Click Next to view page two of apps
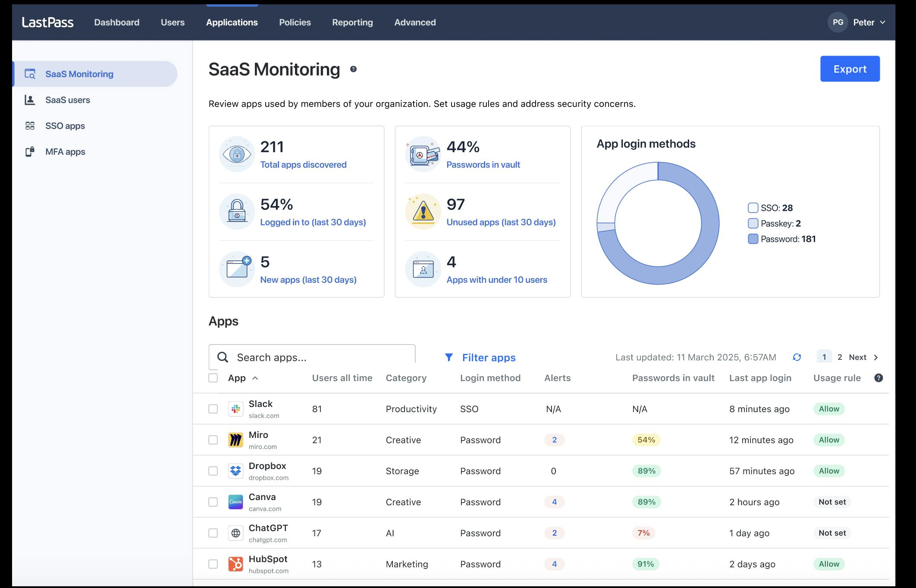The width and height of the screenshot is (916, 588). pyautogui.click(x=858, y=357)
